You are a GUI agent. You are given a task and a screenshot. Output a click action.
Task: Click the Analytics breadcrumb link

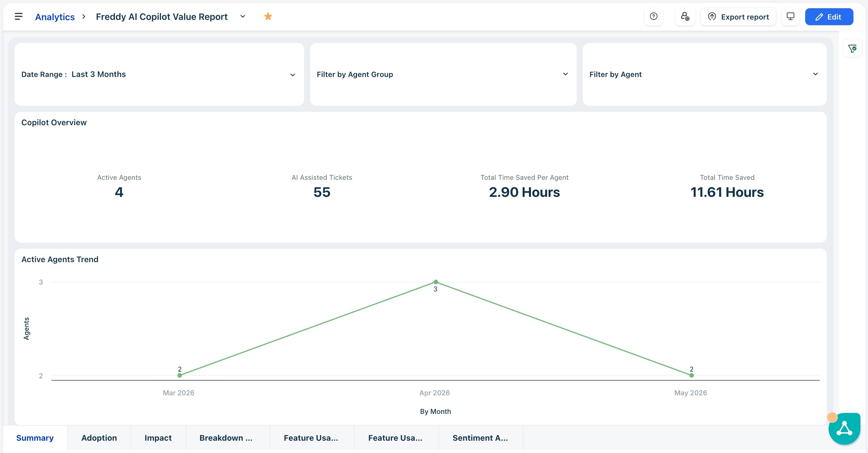(x=55, y=17)
